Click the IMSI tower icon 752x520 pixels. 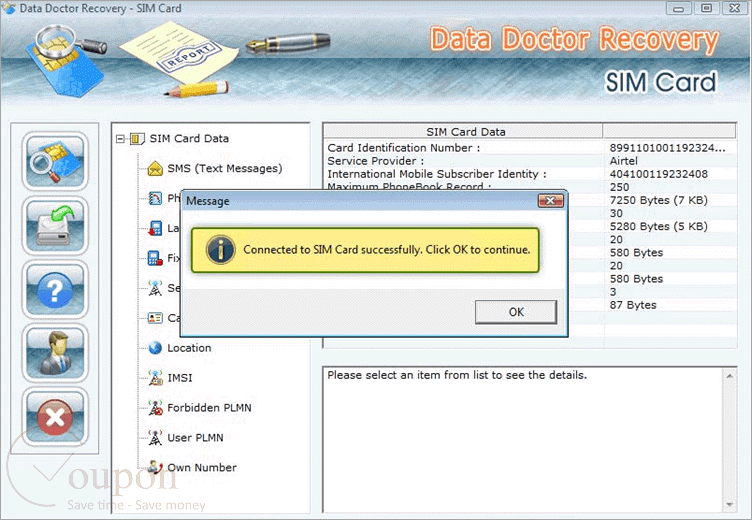(x=155, y=378)
